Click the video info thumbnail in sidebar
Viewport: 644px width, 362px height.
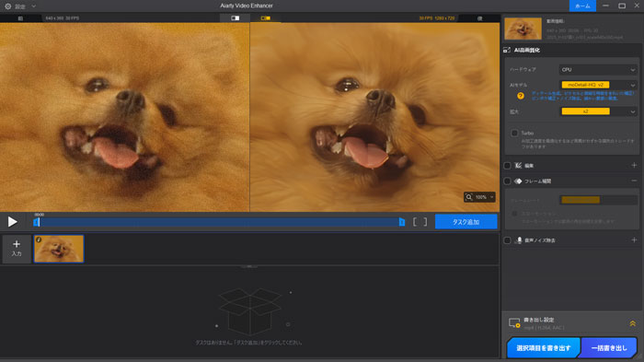tap(523, 29)
